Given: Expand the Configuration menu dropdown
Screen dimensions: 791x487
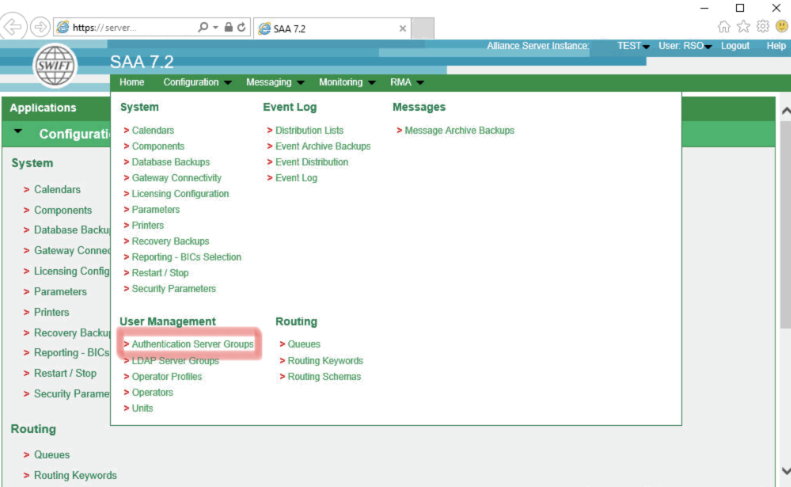Looking at the screenshot, I should tap(197, 83).
